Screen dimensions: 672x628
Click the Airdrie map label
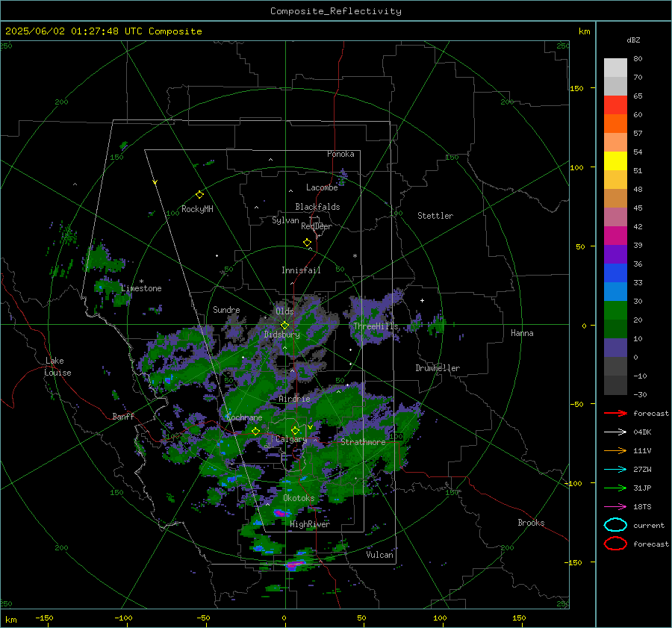pyautogui.click(x=294, y=399)
